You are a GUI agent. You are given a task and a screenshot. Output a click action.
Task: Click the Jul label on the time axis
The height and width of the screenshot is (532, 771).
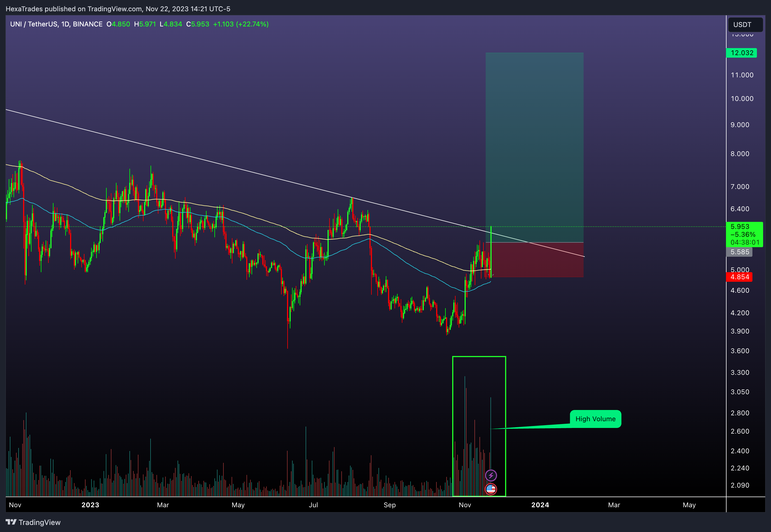click(x=313, y=505)
